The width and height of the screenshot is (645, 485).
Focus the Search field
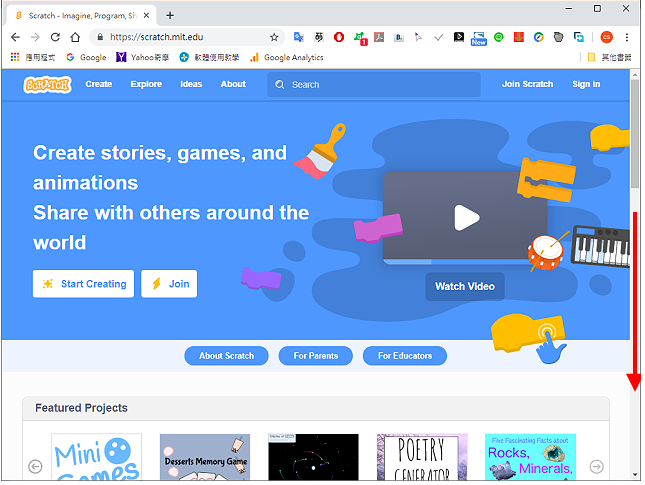click(374, 85)
